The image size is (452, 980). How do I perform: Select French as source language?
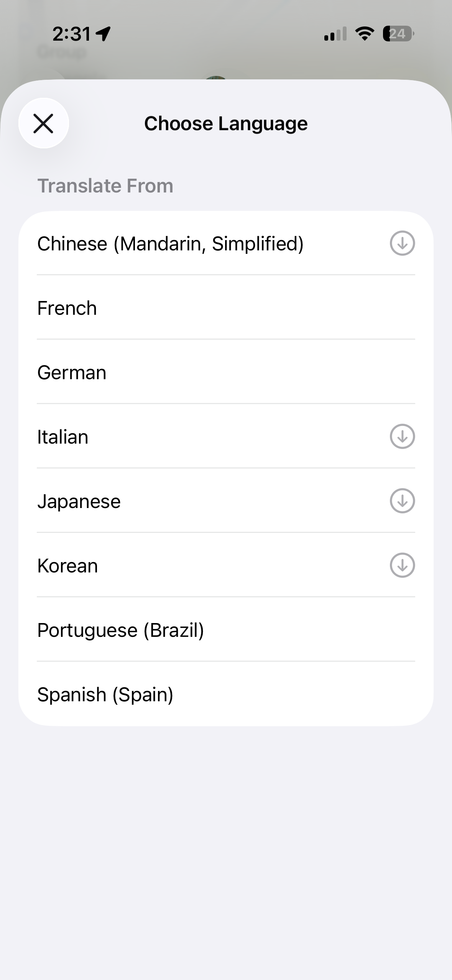tap(67, 308)
